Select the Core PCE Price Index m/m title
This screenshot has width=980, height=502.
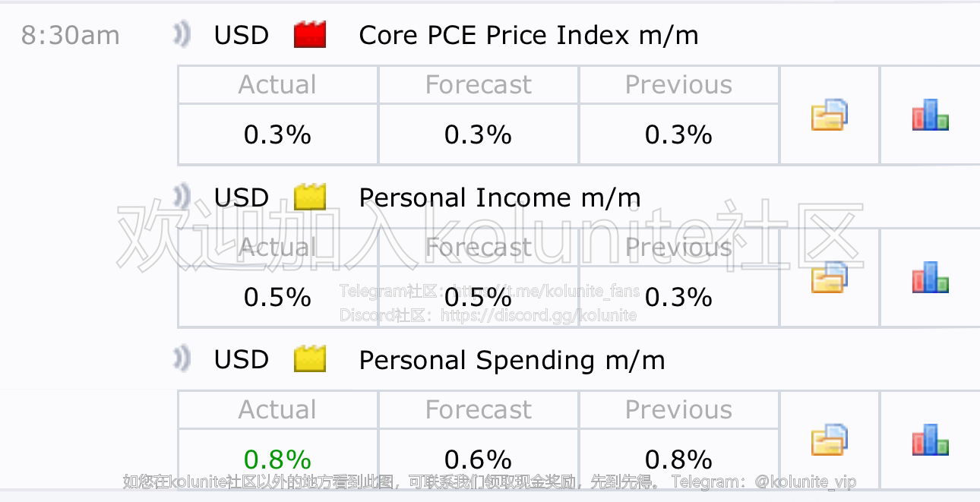pos(529,36)
